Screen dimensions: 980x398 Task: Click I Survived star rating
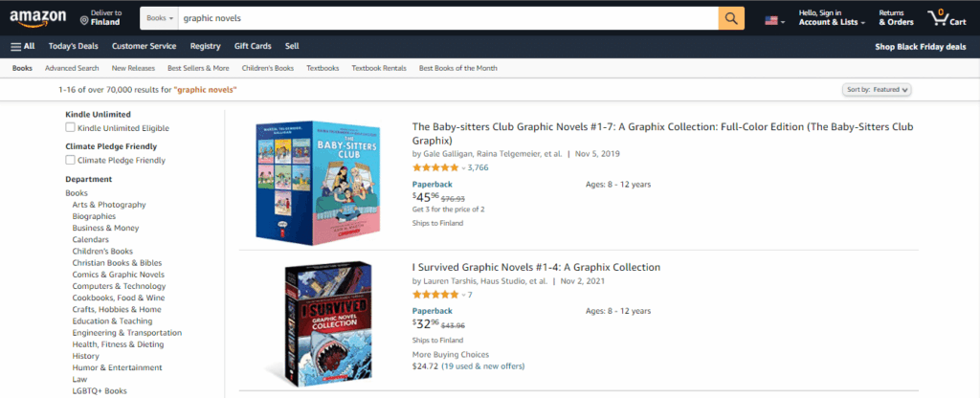(x=434, y=295)
